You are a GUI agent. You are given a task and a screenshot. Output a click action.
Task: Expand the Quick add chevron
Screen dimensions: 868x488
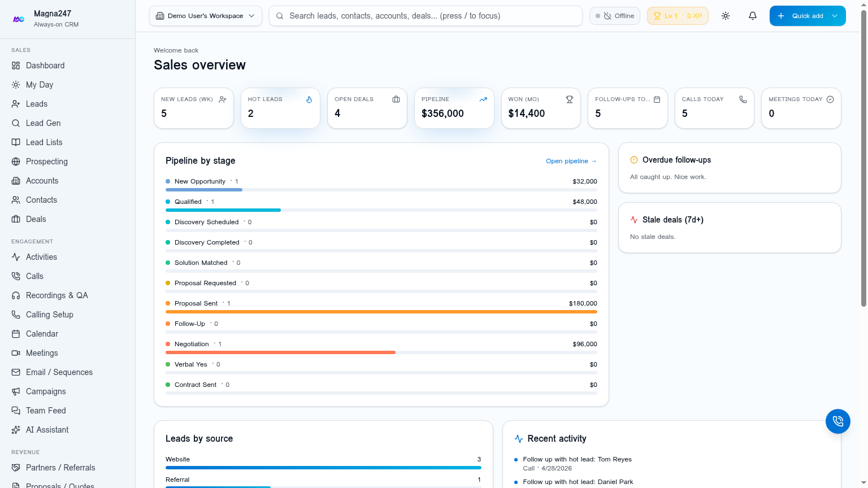pos(835,16)
